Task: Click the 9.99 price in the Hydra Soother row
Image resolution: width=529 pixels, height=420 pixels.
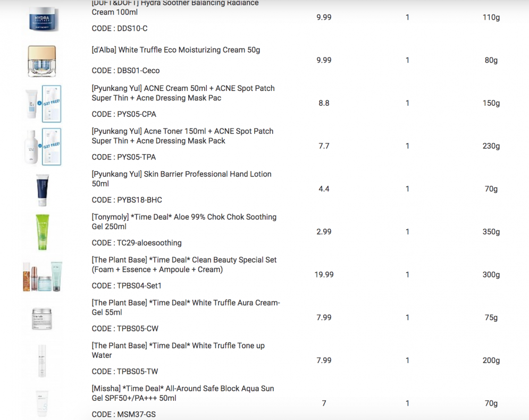Action: [x=324, y=17]
